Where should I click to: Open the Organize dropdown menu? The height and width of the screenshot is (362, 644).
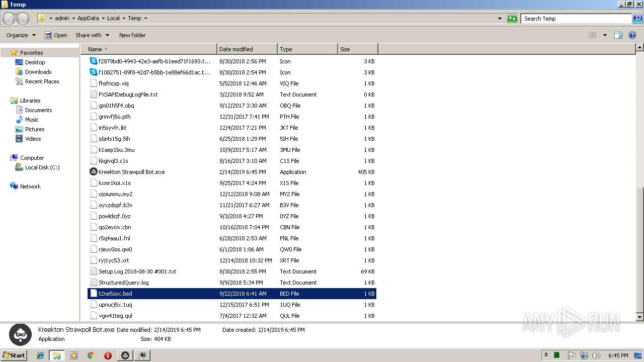tap(21, 35)
